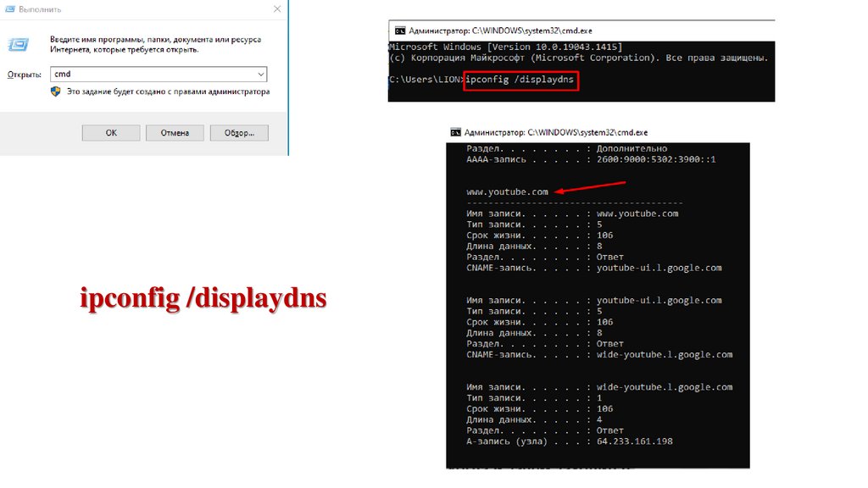The height and width of the screenshot is (488, 868).
Task: Click the IP address 64.233.161.198
Action: click(634, 441)
